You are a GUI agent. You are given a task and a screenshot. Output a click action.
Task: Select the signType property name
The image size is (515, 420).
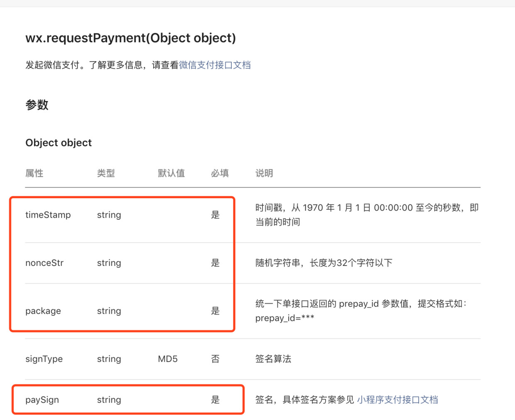point(44,359)
